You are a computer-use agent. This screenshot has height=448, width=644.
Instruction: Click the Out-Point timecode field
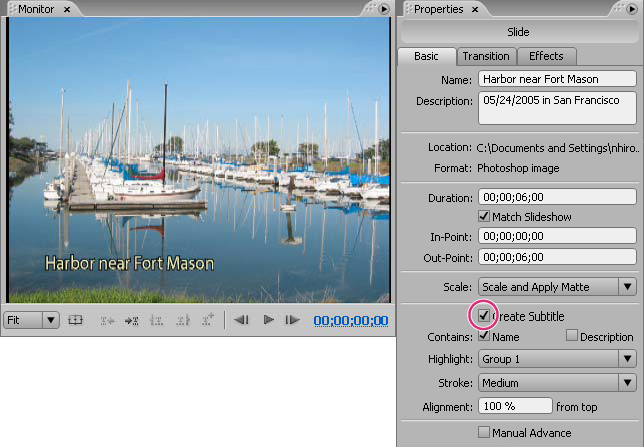(x=557, y=257)
